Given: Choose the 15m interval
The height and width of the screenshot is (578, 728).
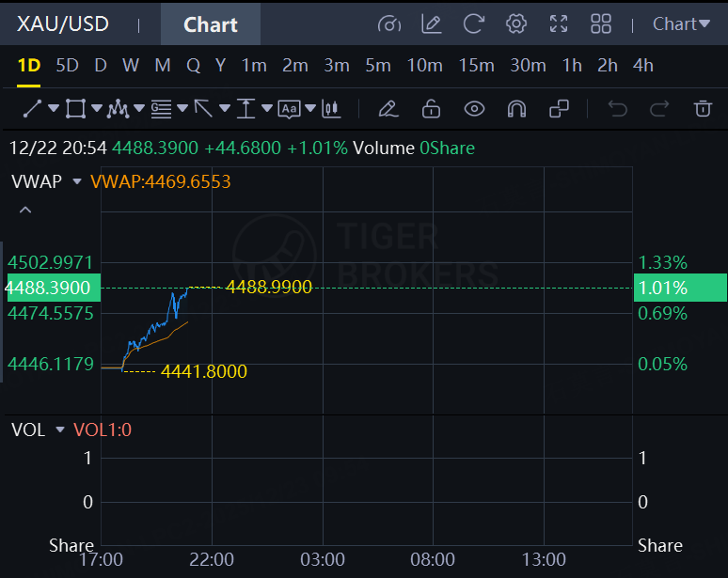Looking at the screenshot, I should [476, 66].
